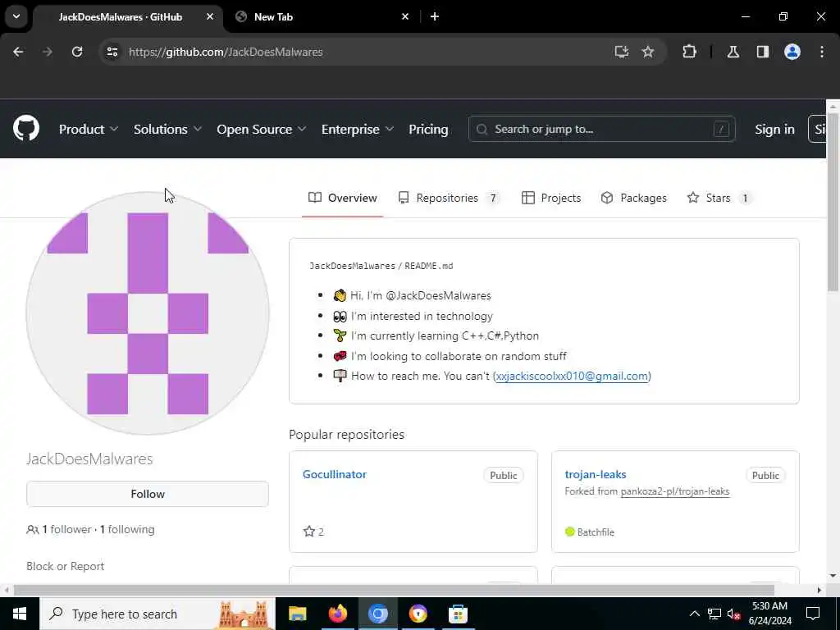Viewport: 840px width, 630px height.
Task: Toggle the browser side panel icon
Action: pyautogui.click(x=763, y=52)
